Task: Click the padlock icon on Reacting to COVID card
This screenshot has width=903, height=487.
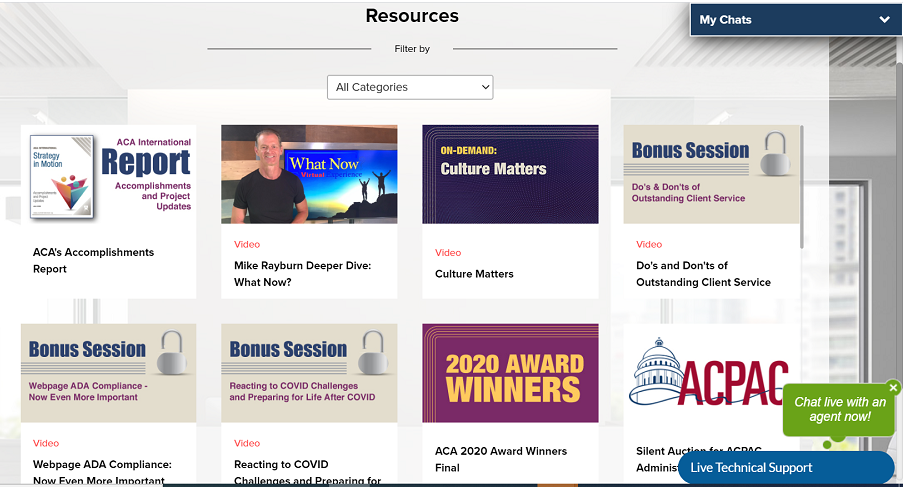Action: (x=373, y=352)
